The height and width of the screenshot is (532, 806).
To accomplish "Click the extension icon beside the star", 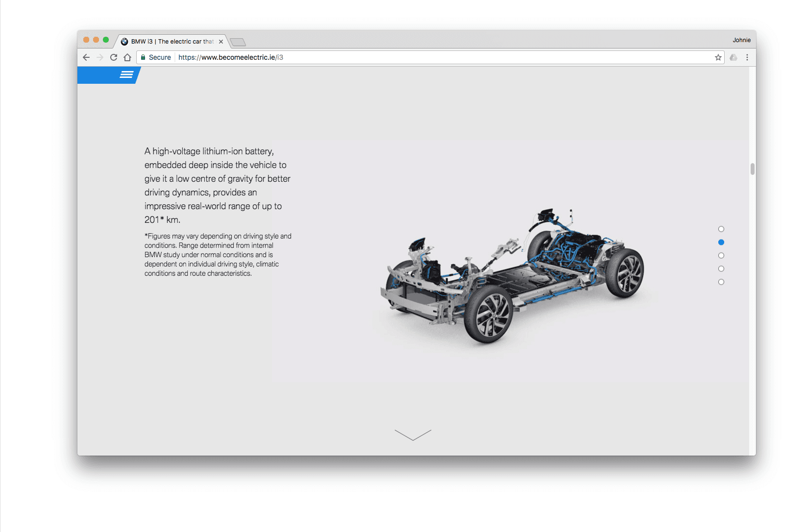I will [x=733, y=57].
